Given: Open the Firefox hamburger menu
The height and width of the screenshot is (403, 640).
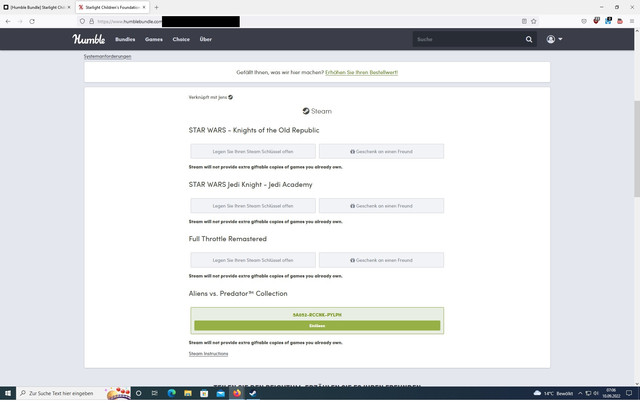Looking at the screenshot, I should (x=632, y=21).
